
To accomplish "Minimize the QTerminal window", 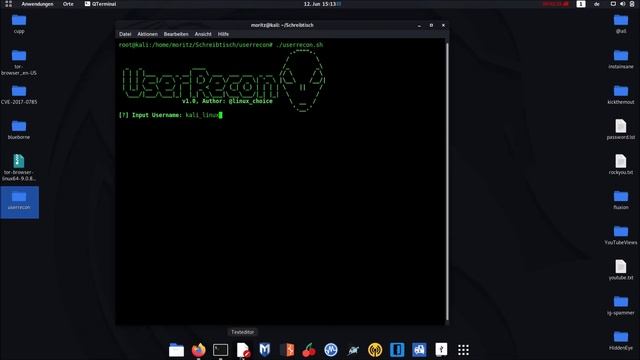I will [x=419, y=25].
